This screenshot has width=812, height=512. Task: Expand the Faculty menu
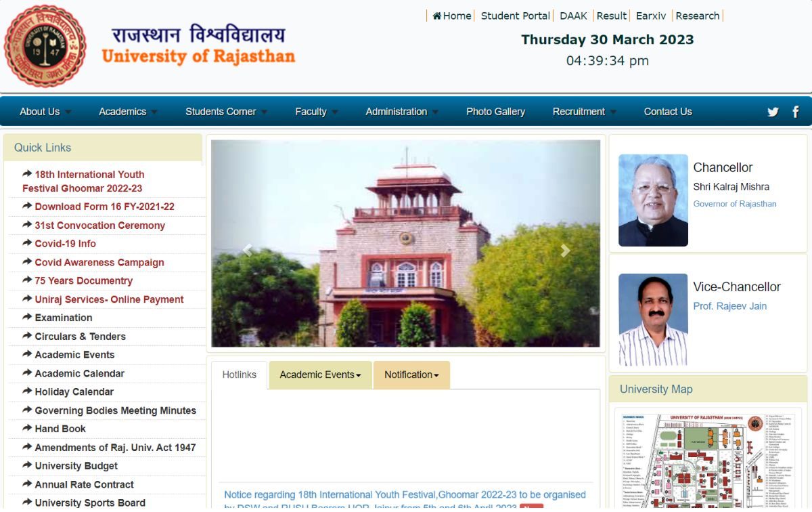[316, 112]
